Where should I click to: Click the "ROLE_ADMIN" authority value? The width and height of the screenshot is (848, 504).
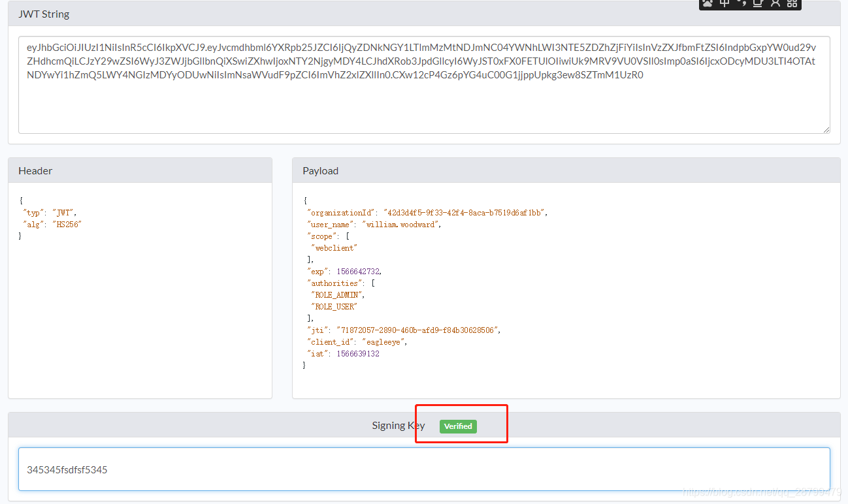coord(337,295)
